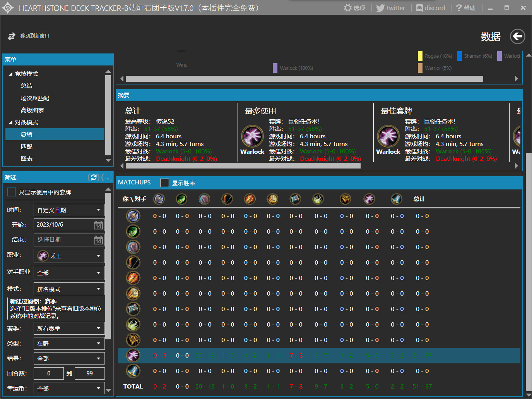Image resolution: width=532 pixels, height=399 pixels.
Task: Open 高级图表 in the menu tree
Action: point(32,110)
